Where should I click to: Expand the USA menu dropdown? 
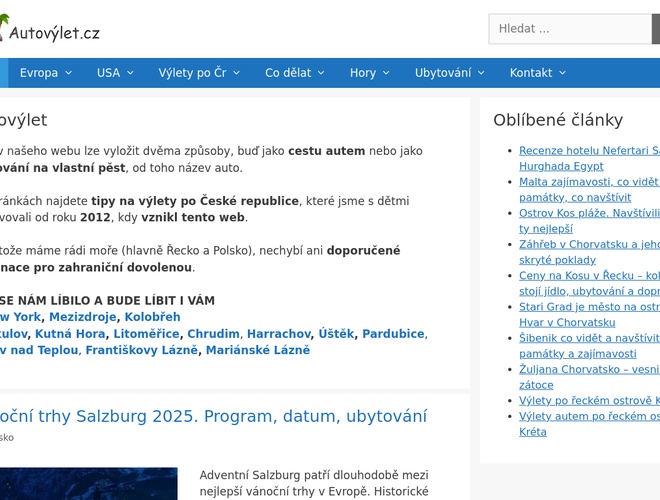point(115,73)
